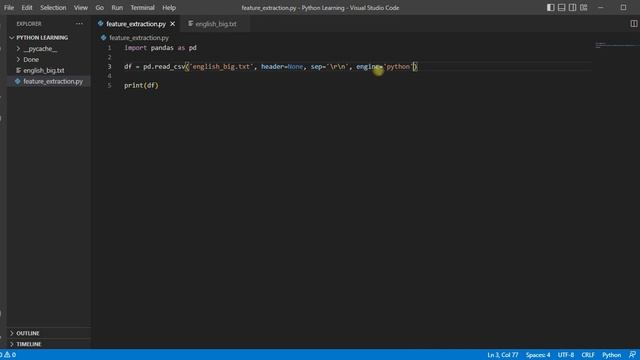
Task: Open the Run menu
Action: pos(117,8)
